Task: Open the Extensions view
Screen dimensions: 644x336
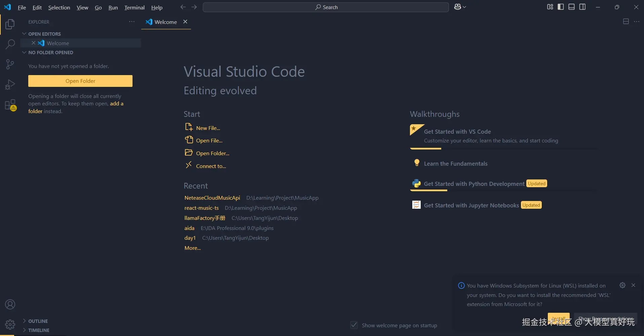Action: pos(10,105)
